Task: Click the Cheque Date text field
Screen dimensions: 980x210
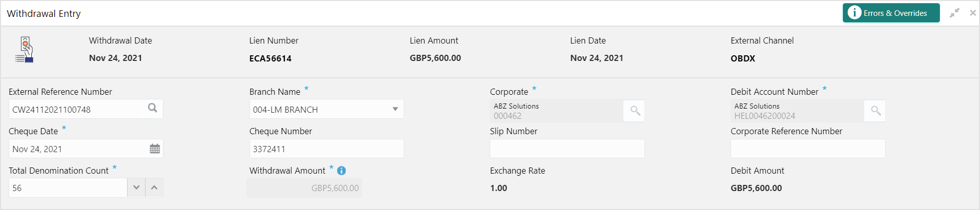Action: [78, 149]
